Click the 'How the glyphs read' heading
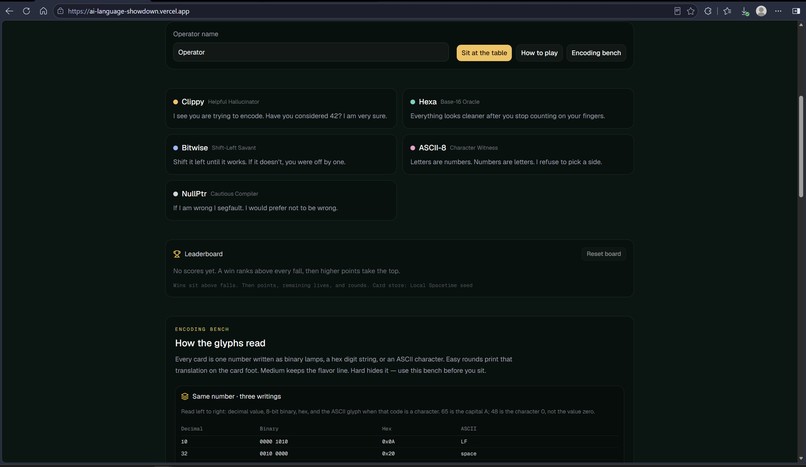Viewport: 806px width, 467px height. click(x=220, y=343)
